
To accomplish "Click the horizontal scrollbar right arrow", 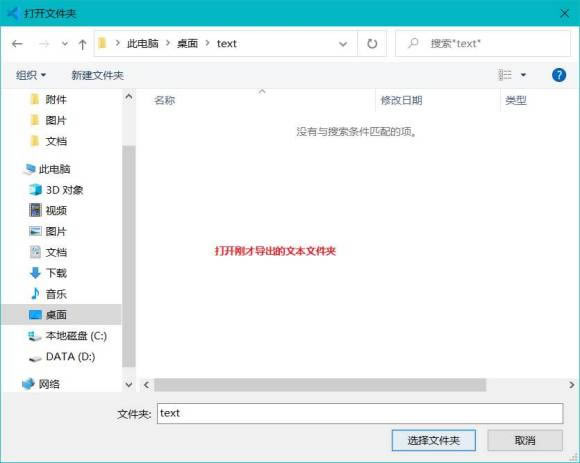I will coord(571,385).
